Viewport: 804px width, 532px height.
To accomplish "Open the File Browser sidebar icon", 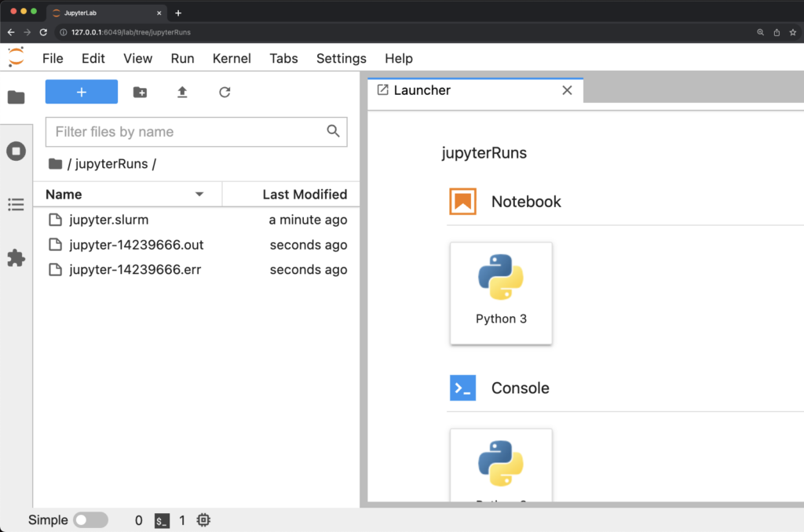I will pyautogui.click(x=16, y=97).
